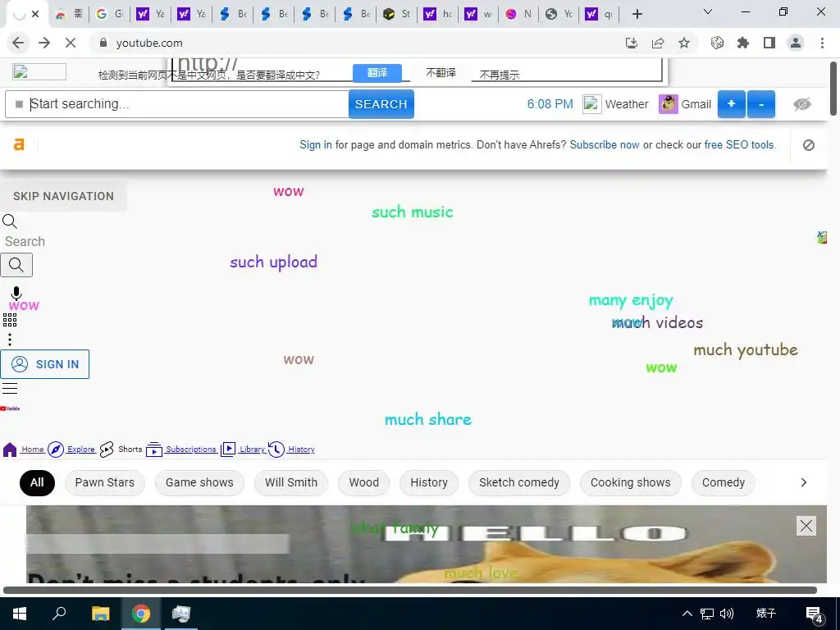Select the Will Smith chip
This screenshot has width=840, height=630.
click(291, 482)
